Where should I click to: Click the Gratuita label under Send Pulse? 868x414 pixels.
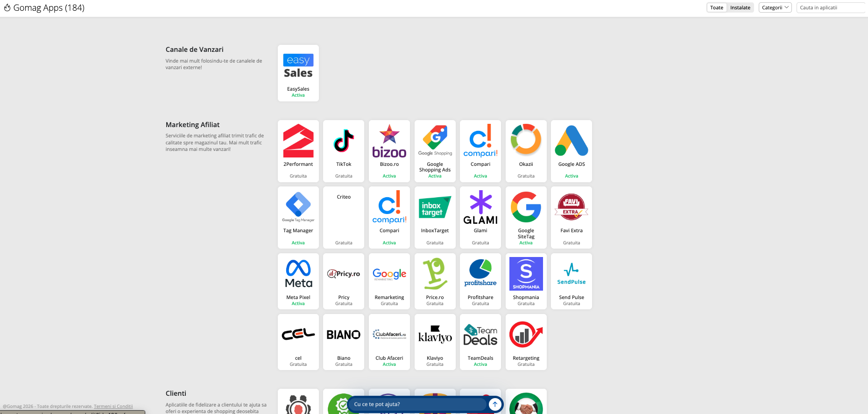coord(572,304)
